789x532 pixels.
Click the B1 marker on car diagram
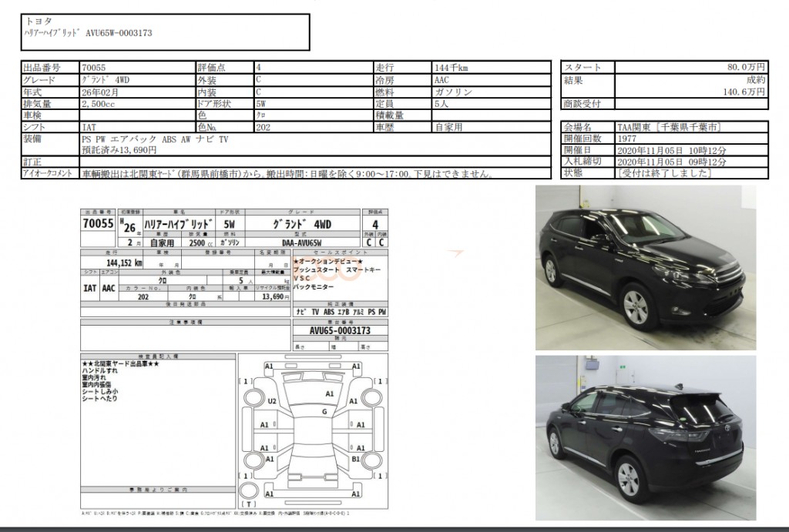(355, 459)
